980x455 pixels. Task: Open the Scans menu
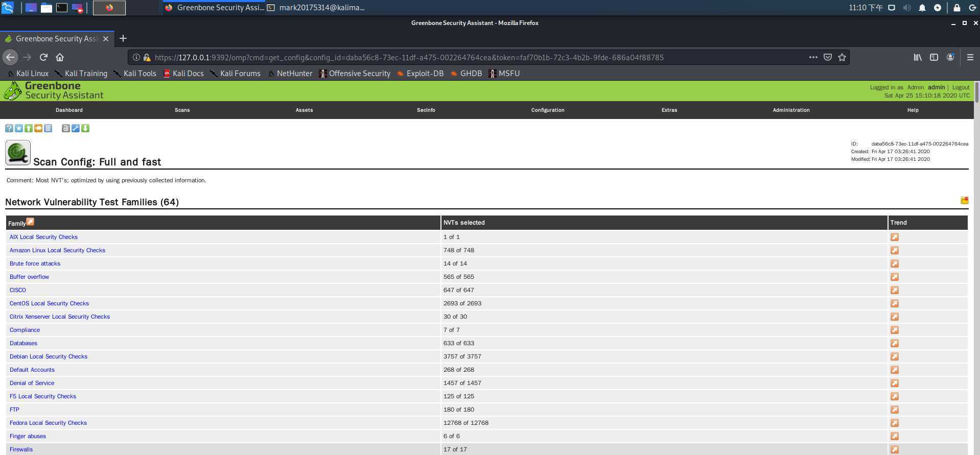pyautogui.click(x=182, y=110)
